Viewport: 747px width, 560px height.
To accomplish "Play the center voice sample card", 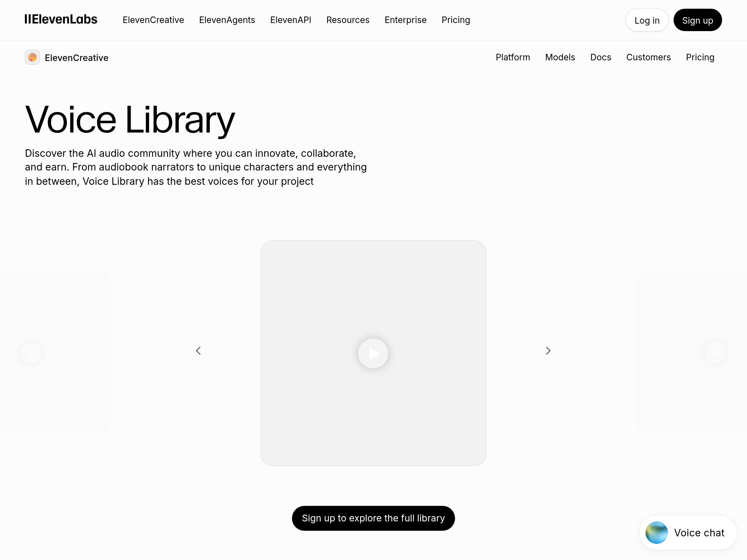I will point(373,353).
